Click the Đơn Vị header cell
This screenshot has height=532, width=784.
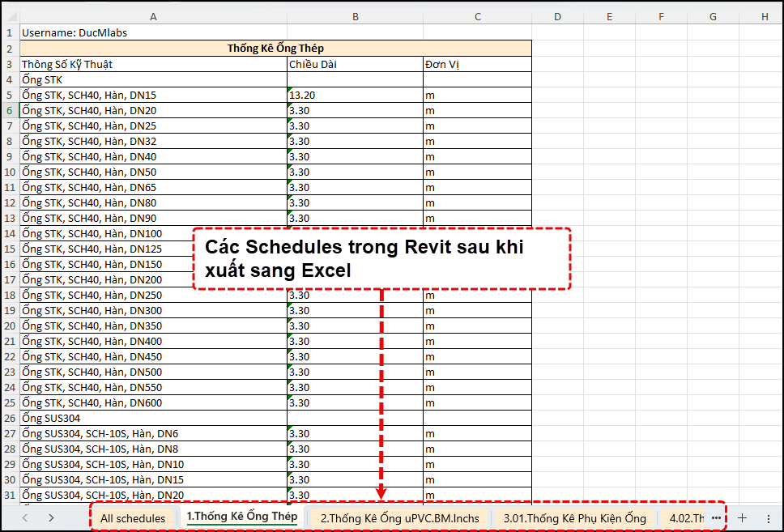pos(478,64)
